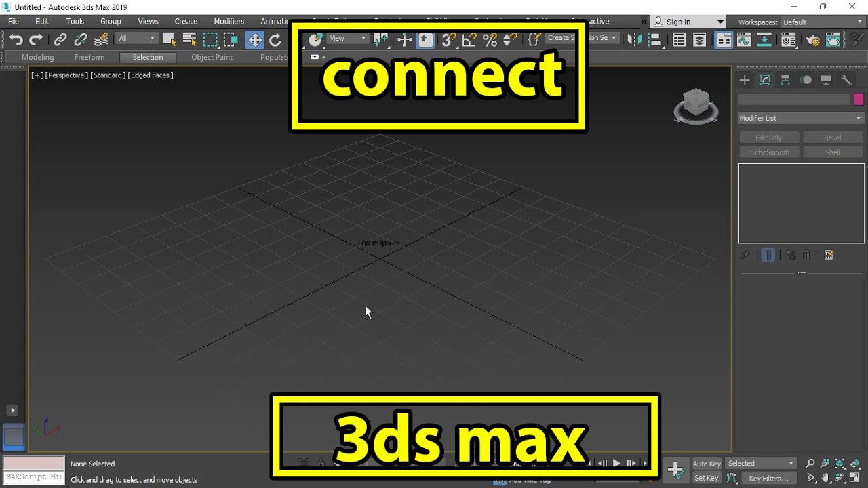Screen dimensions: 868x488
Task: Open the Align tool flyout
Action: 655,39
